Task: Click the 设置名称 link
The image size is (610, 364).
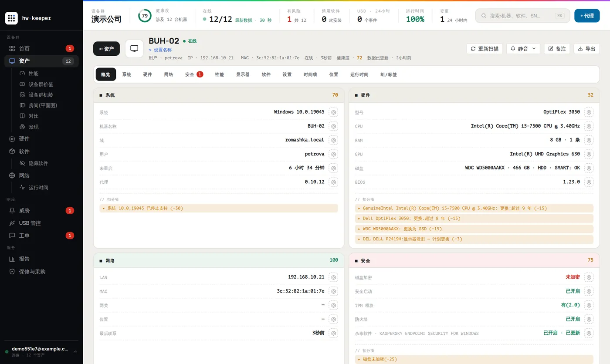Action: coord(160,50)
